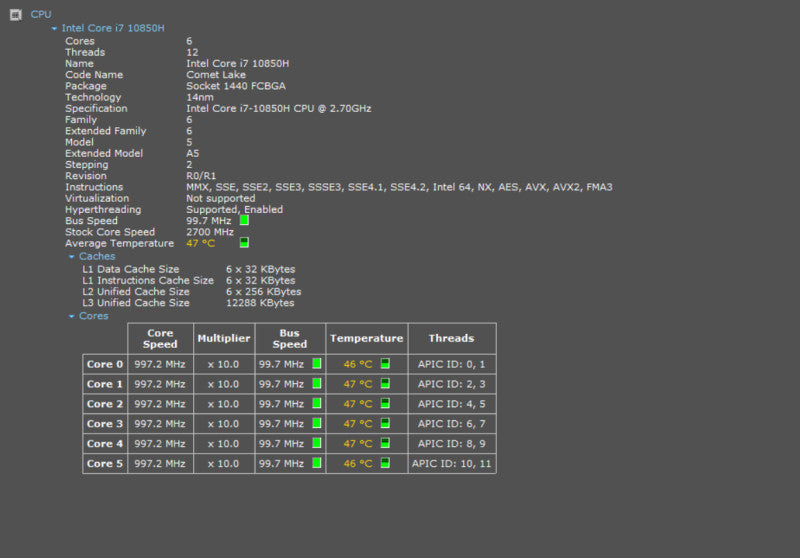Click Core 3 temperature graph icon
The height and width of the screenshot is (558, 800).
point(385,423)
